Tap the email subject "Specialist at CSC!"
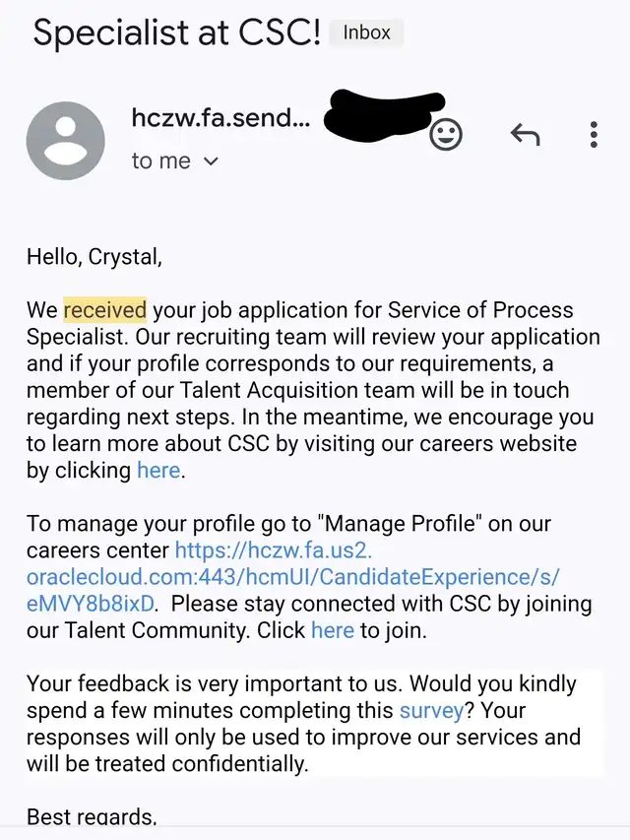This screenshot has height=840, width=630. tap(177, 32)
